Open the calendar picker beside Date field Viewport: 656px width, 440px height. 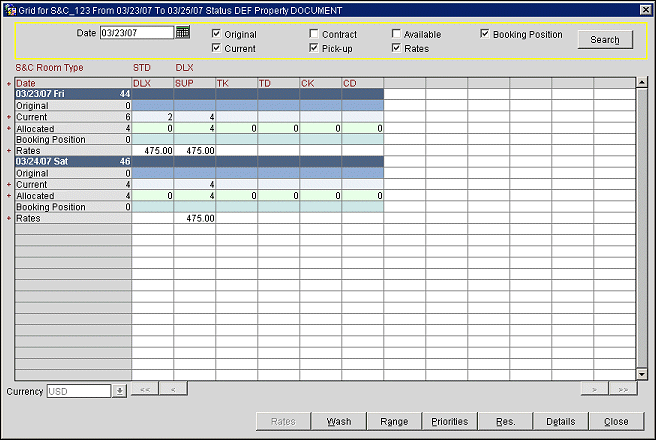pos(182,33)
